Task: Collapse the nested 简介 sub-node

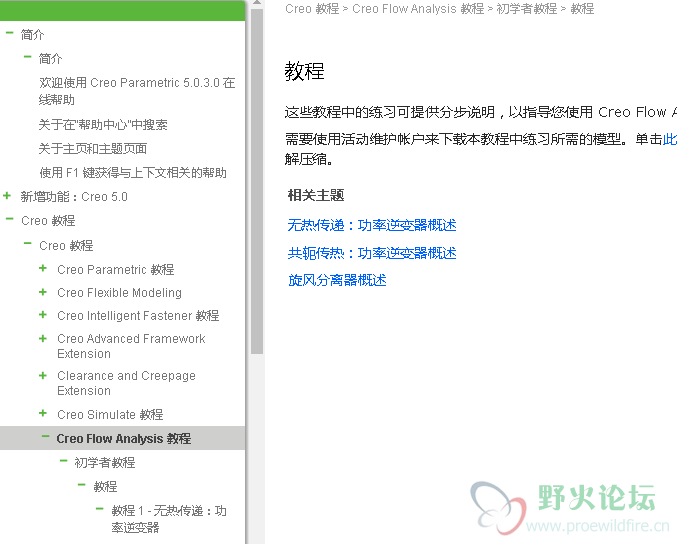Action: click(27, 57)
